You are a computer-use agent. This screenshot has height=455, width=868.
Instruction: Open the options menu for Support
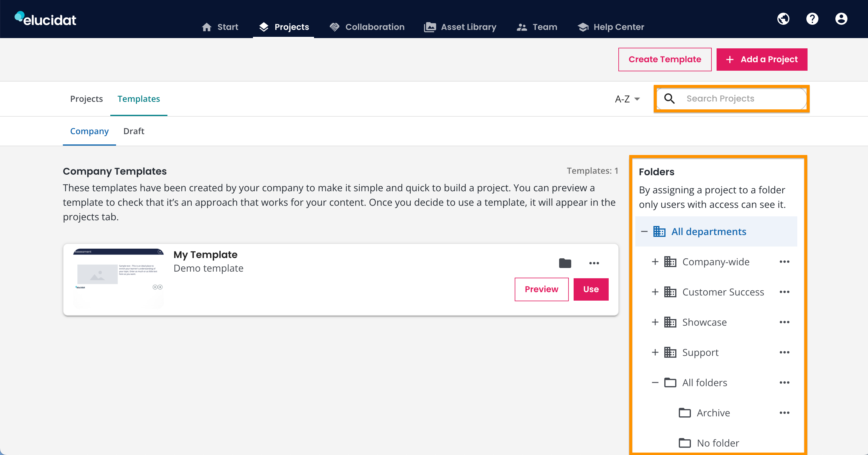pos(785,352)
